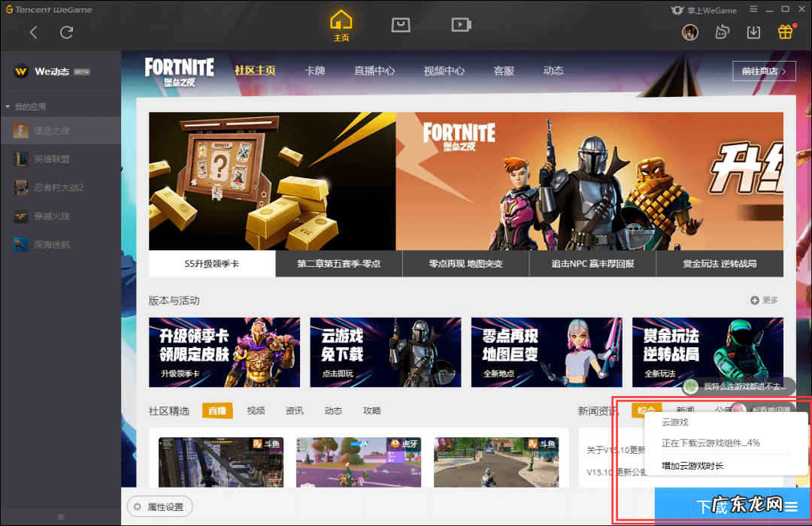Select the 零点再现 地图突变 banner tab

(465, 264)
